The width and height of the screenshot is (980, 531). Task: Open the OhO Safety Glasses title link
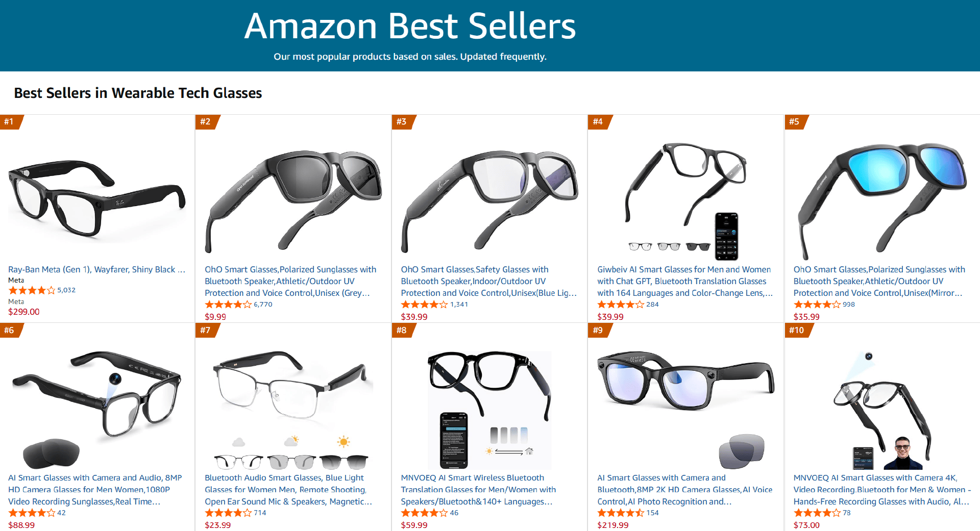click(x=488, y=281)
